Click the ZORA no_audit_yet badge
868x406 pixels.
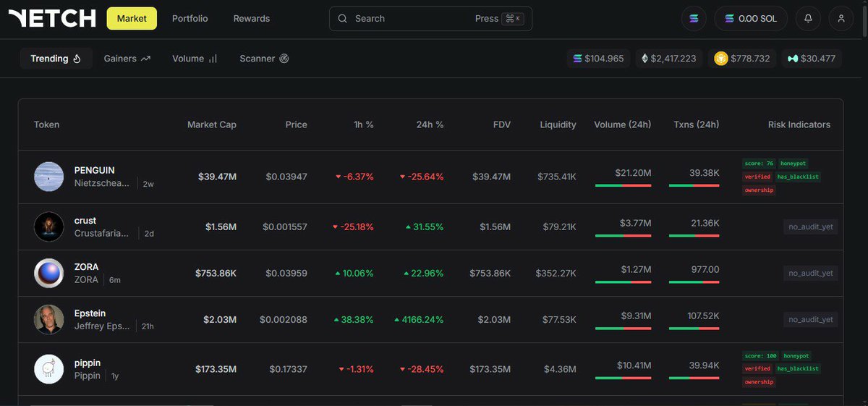(x=811, y=273)
